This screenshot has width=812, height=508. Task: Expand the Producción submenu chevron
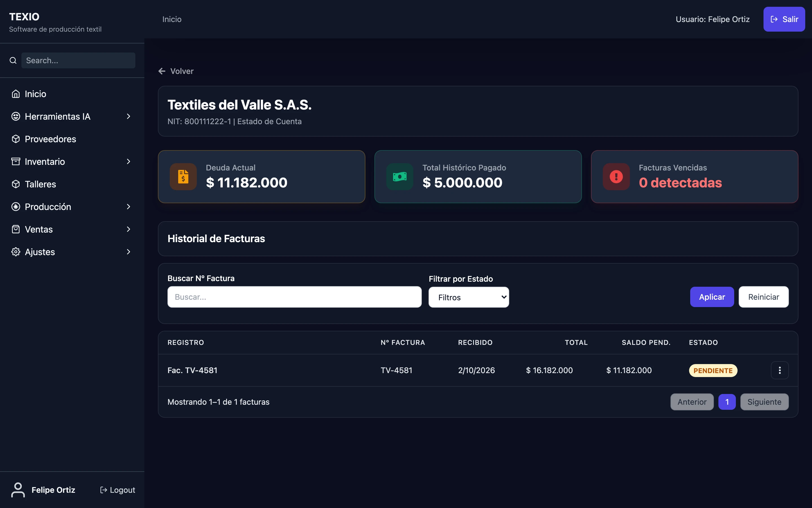128,207
